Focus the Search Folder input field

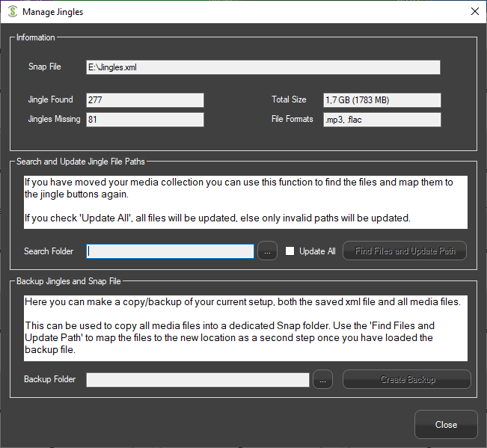click(x=170, y=251)
